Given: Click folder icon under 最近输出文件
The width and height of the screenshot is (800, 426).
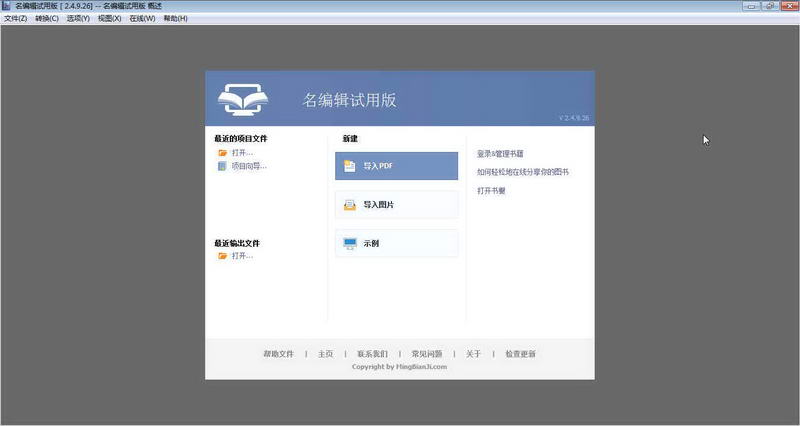Looking at the screenshot, I should tap(222, 256).
